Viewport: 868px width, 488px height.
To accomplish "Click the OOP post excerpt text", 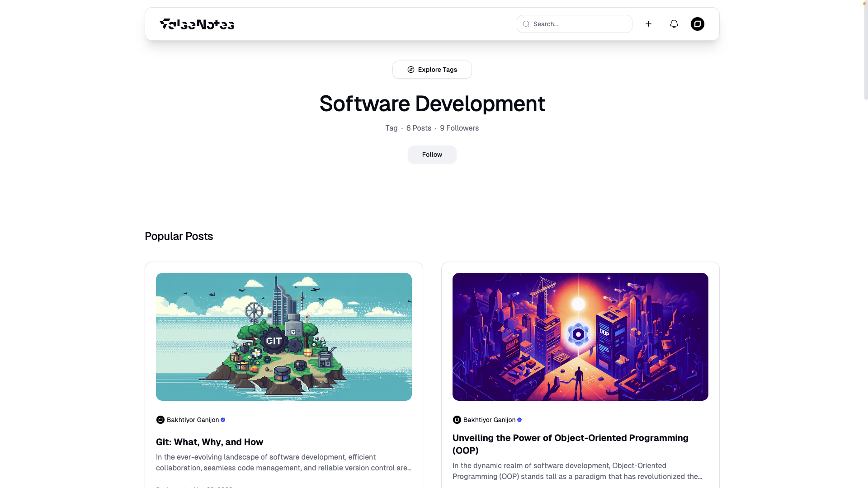I will coord(577,471).
